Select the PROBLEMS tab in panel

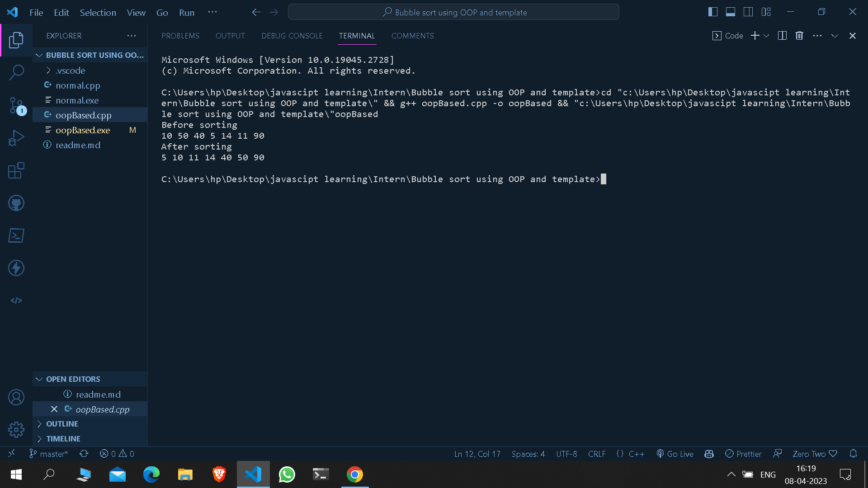[x=180, y=36]
